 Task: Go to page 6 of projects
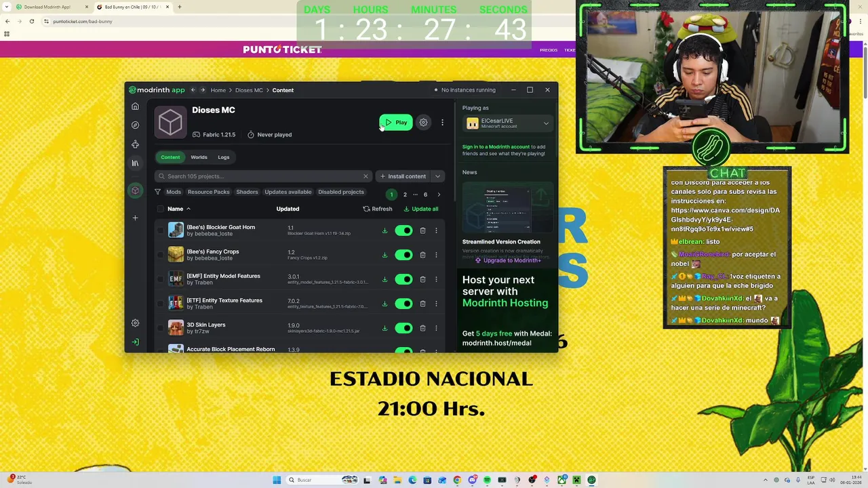(x=425, y=195)
